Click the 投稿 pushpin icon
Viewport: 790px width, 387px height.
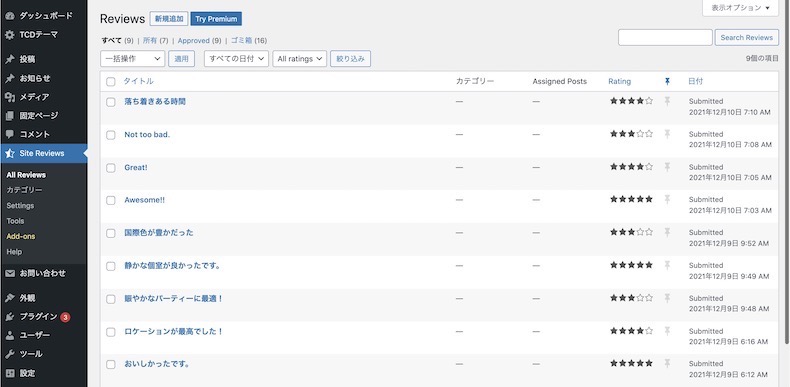[x=10, y=59]
